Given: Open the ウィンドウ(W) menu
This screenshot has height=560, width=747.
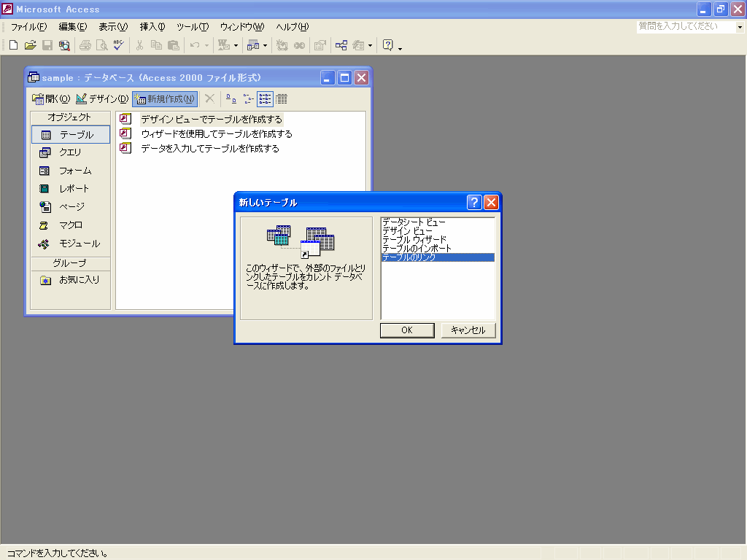Looking at the screenshot, I should click(242, 27).
